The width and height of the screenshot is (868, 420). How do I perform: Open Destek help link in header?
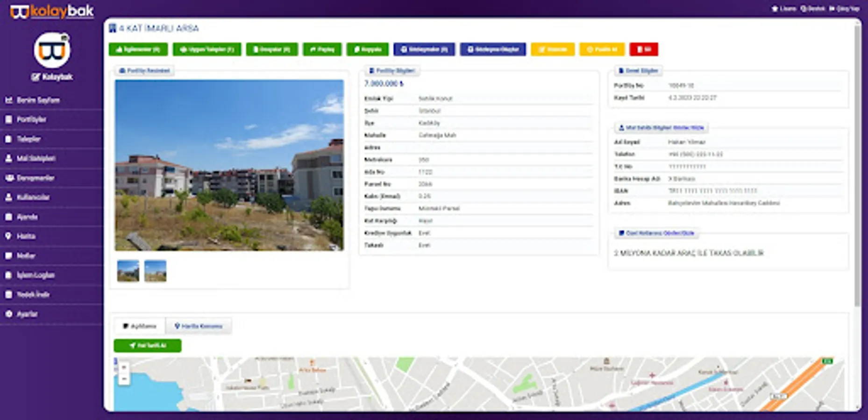812,8
